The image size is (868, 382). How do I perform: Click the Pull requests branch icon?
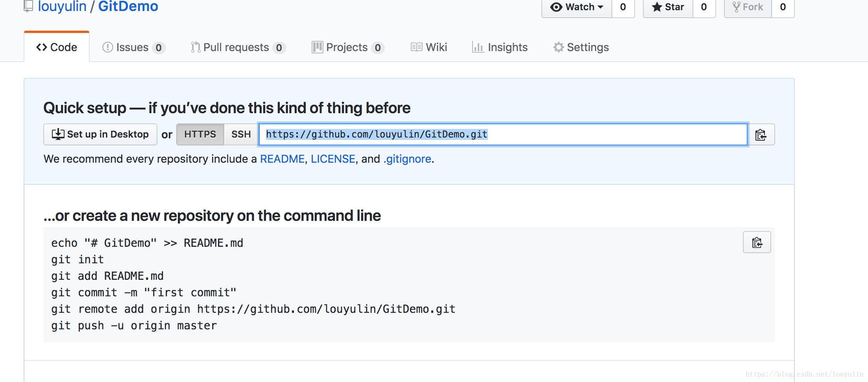click(196, 47)
